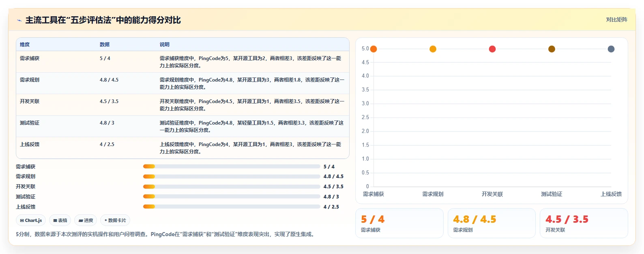The width and height of the screenshot is (644, 254).
Task: Click the table cell showing 5 / 4
Action: pyautogui.click(x=105, y=58)
